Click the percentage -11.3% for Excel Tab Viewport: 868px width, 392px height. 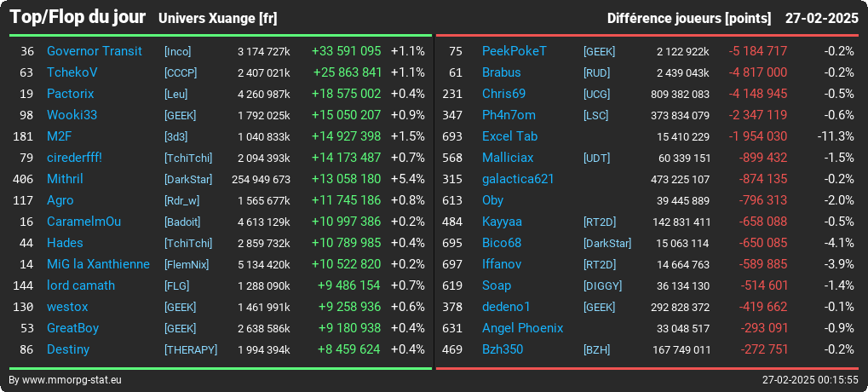836,136
